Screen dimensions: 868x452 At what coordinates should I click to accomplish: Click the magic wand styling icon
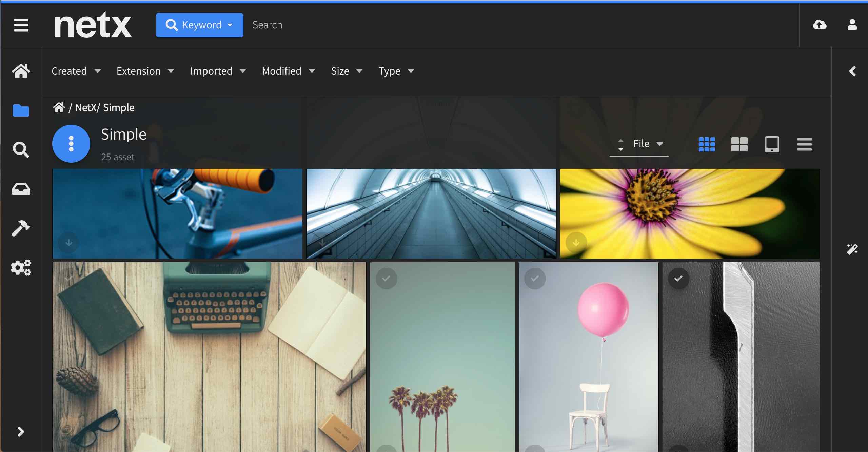[853, 250]
